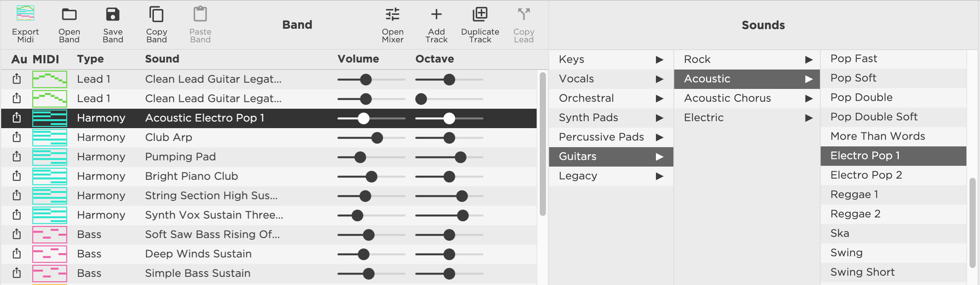Toggle audio export on the Acoustic Electro Pop 1 track

point(16,118)
